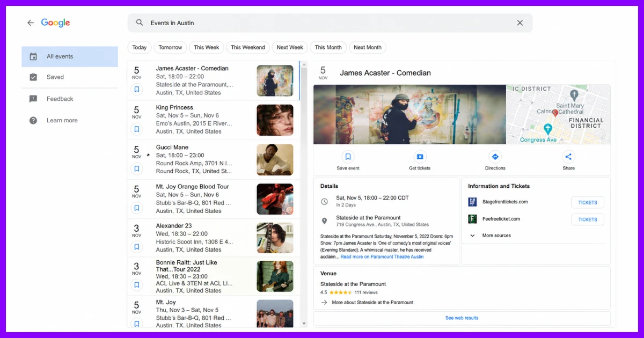644x338 pixels.
Task: Click the 111 reviews link
Action: click(366, 292)
